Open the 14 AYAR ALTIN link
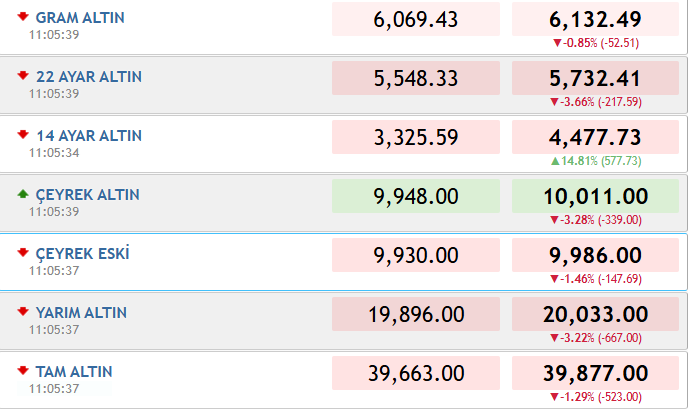The width and height of the screenshot is (688, 409). pos(89,136)
